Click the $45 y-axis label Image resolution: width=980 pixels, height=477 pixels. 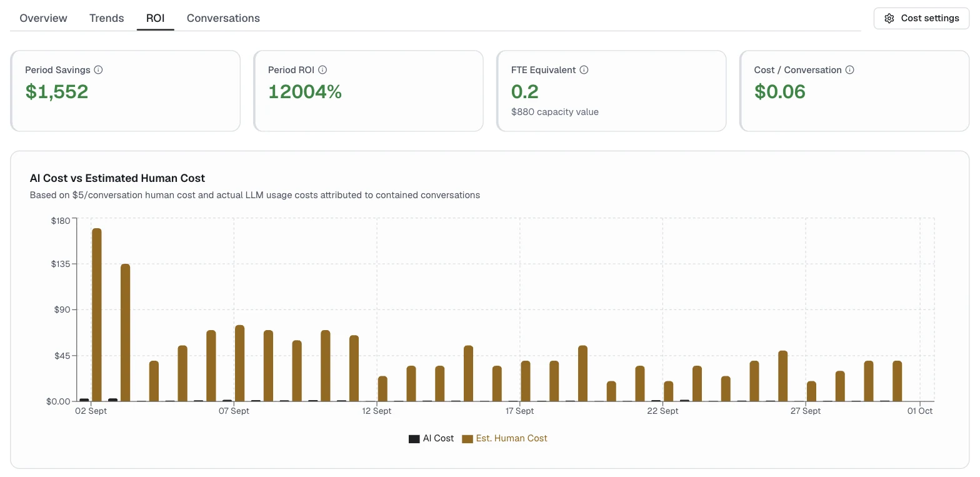coord(62,356)
